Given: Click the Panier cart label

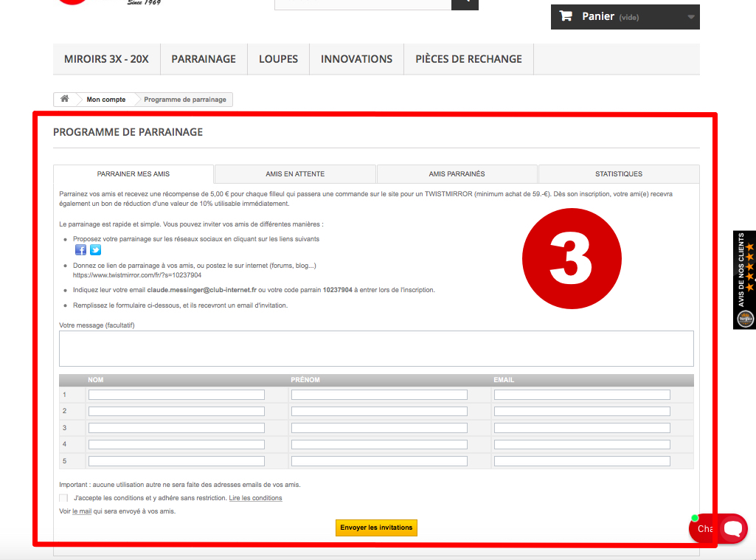Looking at the screenshot, I should point(598,16).
